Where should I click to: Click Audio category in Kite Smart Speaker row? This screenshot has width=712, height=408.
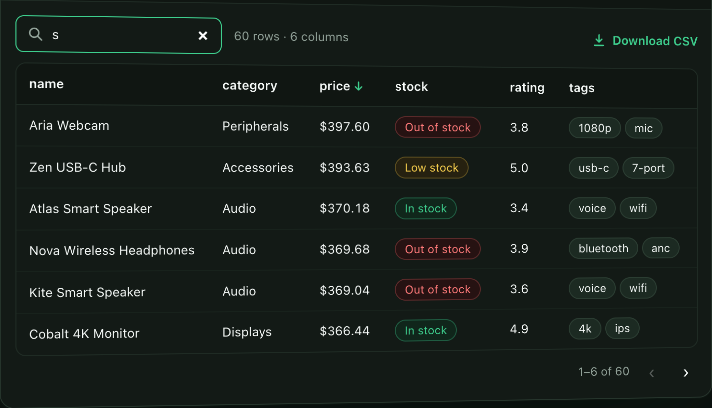coord(239,291)
